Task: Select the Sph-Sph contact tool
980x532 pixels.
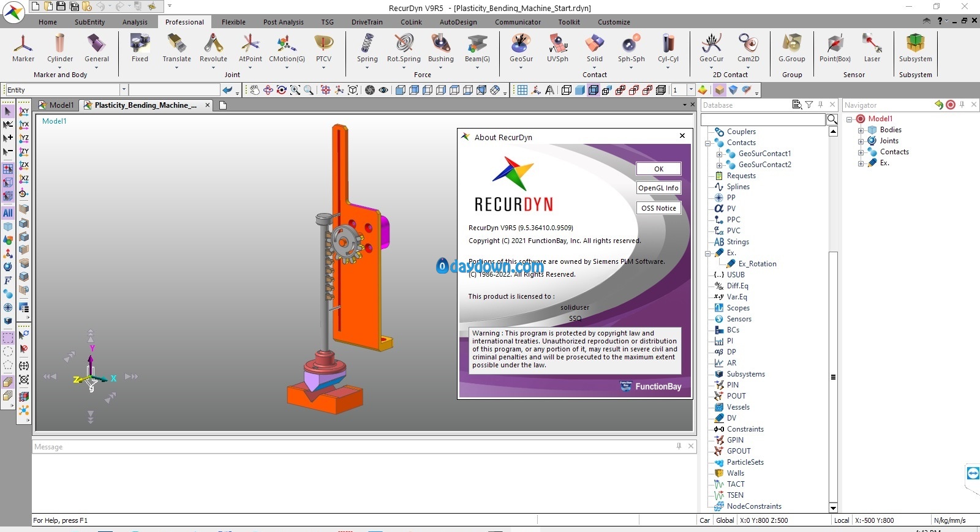Action: 631,48
